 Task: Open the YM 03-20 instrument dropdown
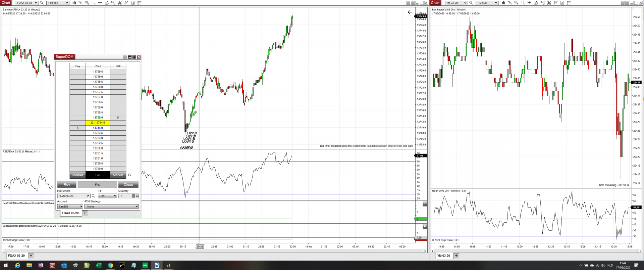tap(456, 3)
